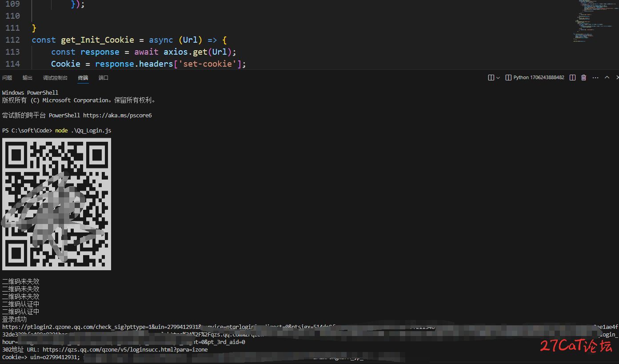This screenshot has width=619, height=364.
Task: Open the new terminal launch profile dropdown arrow
Action: [498, 78]
